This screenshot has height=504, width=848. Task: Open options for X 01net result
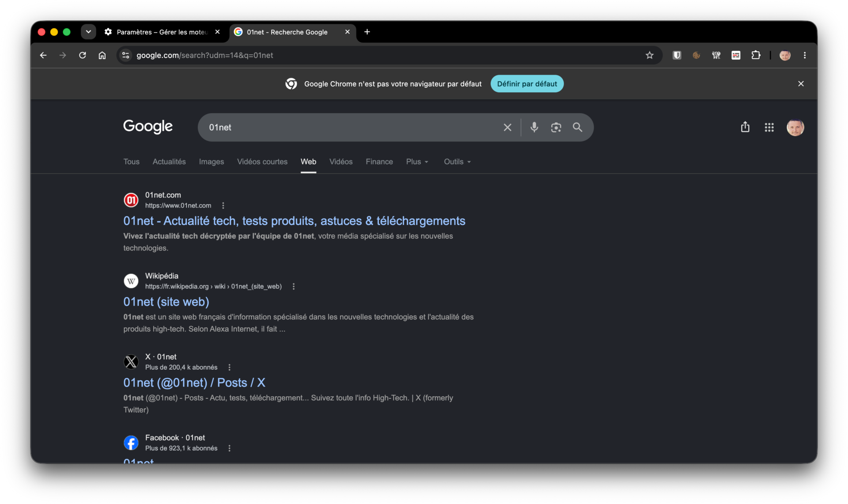tap(229, 367)
